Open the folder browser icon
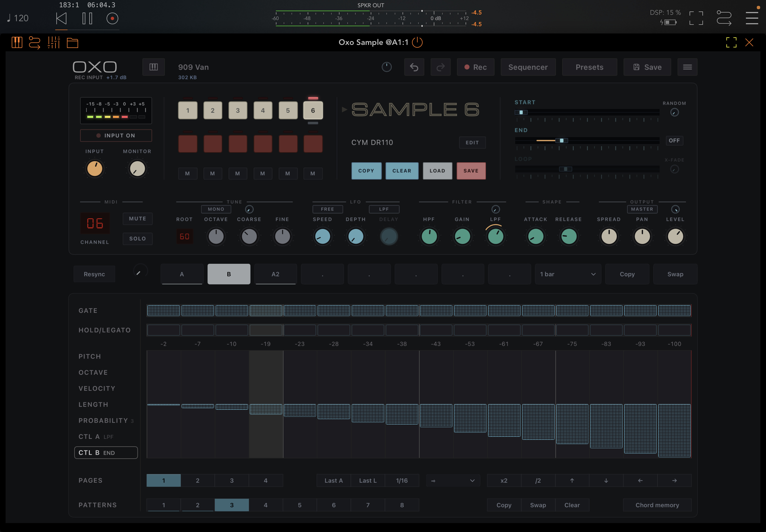The height and width of the screenshot is (532, 766). [x=72, y=43]
